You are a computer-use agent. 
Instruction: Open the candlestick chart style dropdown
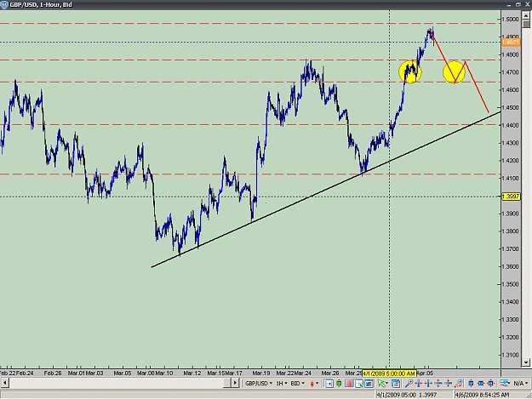tap(314, 384)
